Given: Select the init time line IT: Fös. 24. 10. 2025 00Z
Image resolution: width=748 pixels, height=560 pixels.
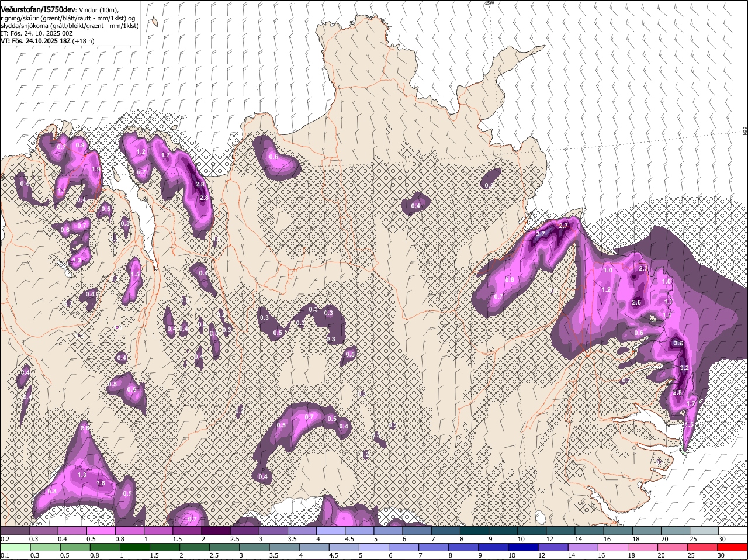Looking at the screenshot, I should (x=37, y=33).
